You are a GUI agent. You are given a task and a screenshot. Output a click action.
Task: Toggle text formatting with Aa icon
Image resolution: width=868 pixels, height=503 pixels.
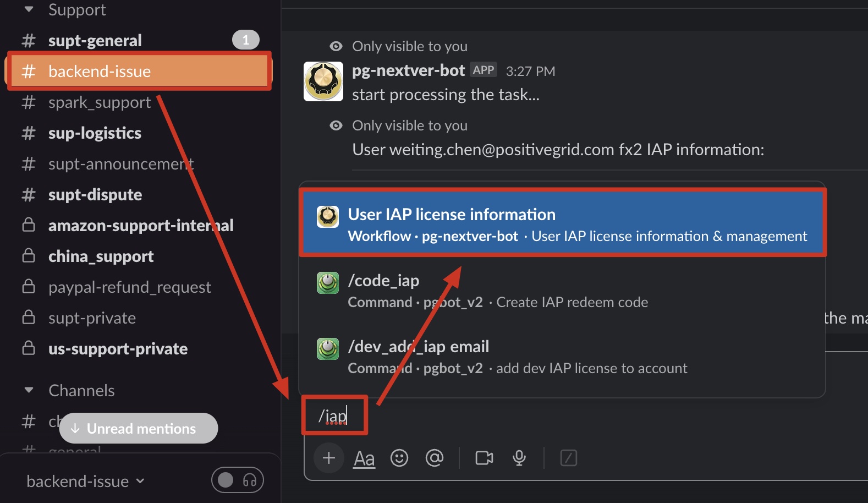(364, 458)
